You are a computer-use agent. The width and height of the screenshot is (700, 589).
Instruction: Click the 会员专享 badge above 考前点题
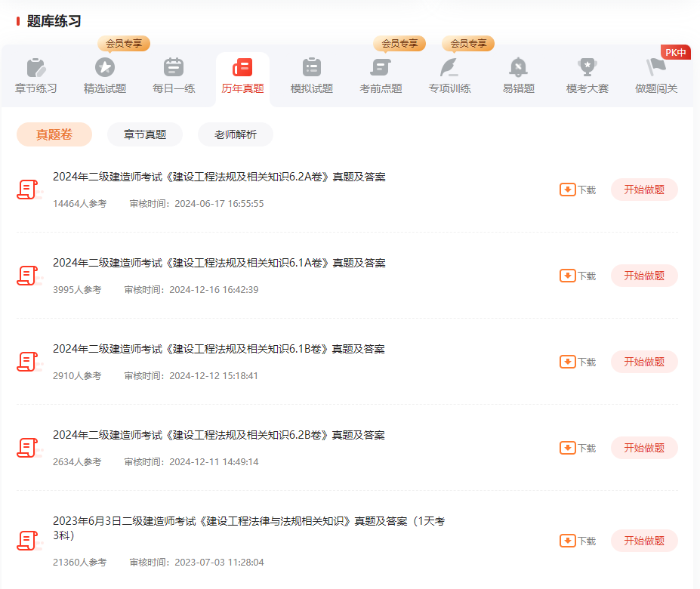(x=399, y=44)
